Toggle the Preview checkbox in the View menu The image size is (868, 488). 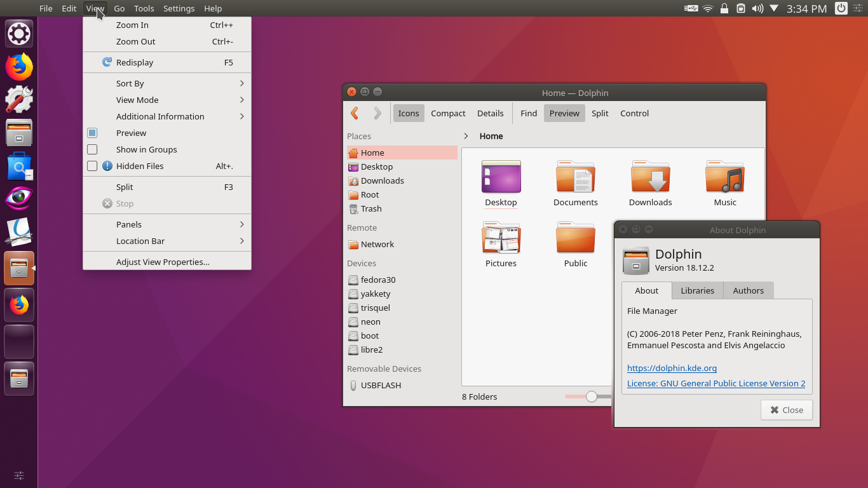(x=92, y=133)
